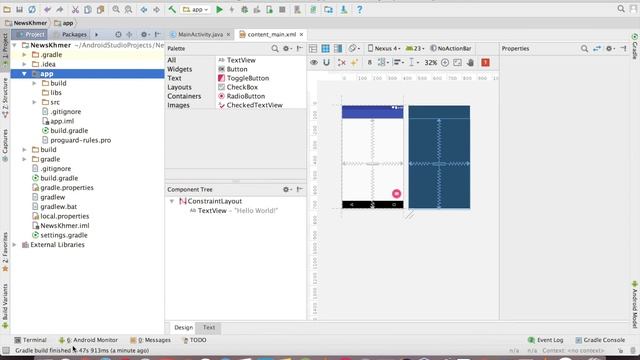The width and height of the screenshot is (640, 360).
Task: Switch to the Text tab
Action: point(209,327)
